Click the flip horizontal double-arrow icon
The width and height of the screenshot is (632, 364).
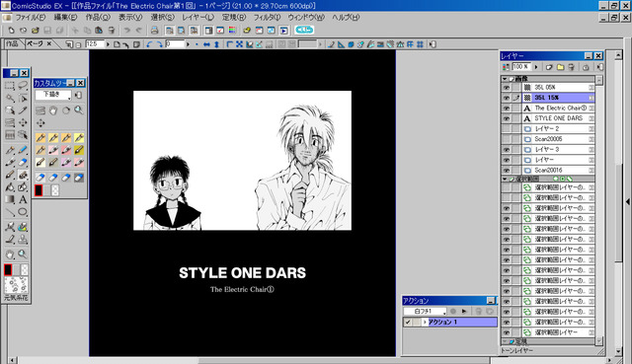click(x=206, y=44)
